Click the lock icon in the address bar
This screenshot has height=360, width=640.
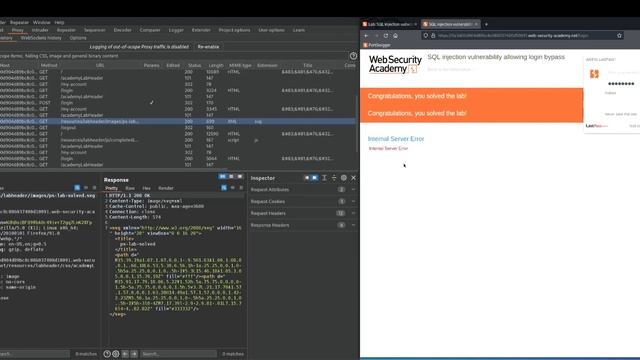click(x=433, y=36)
